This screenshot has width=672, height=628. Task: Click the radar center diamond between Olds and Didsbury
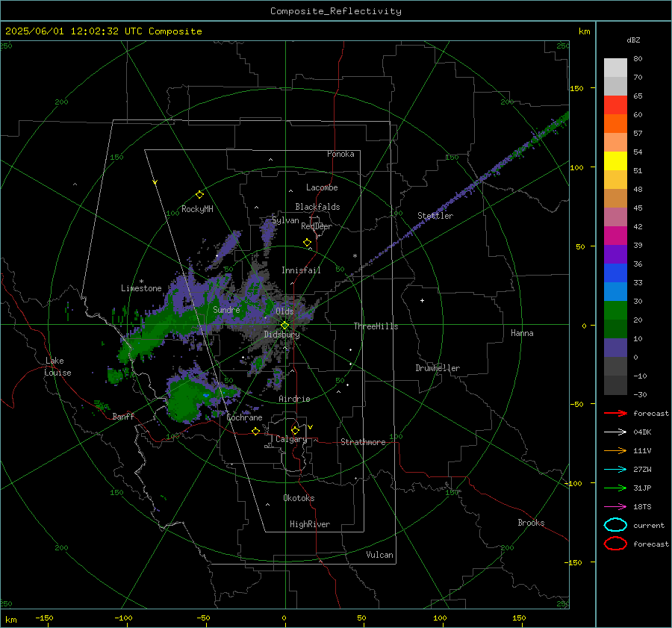[284, 326]
